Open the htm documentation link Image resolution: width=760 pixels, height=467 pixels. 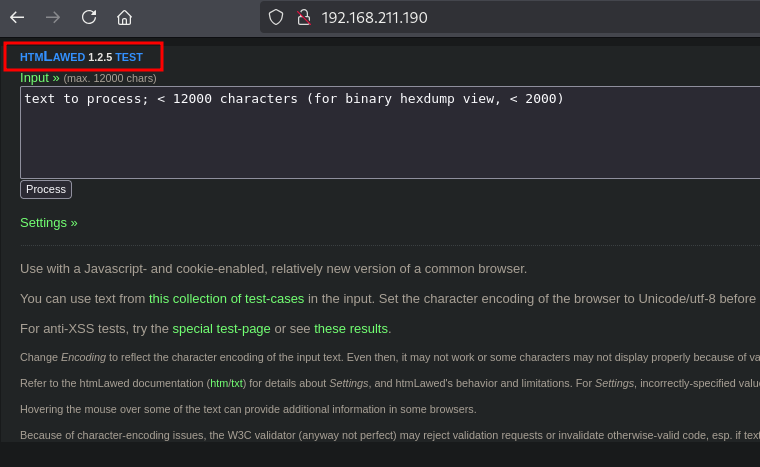[x=219, y=383]
